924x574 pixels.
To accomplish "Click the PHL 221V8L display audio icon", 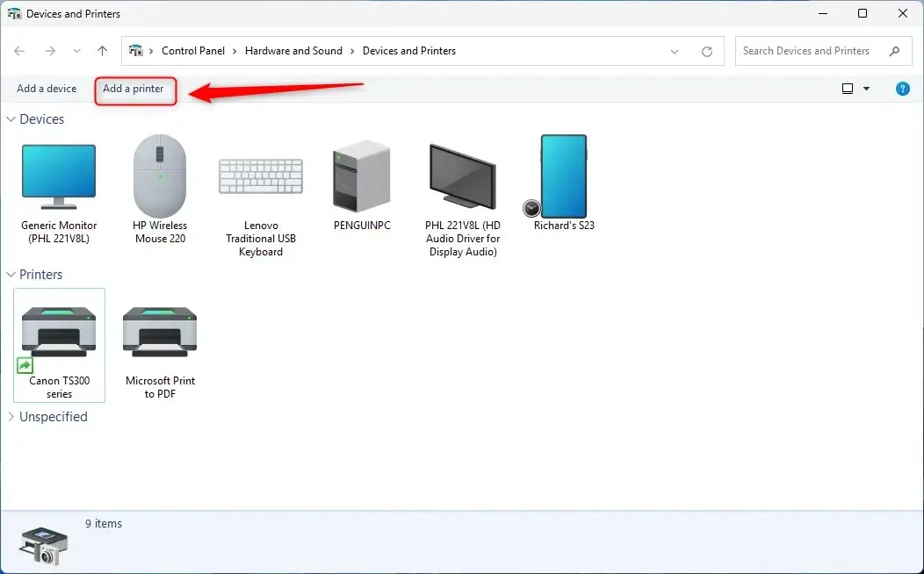I will (462, 176).
